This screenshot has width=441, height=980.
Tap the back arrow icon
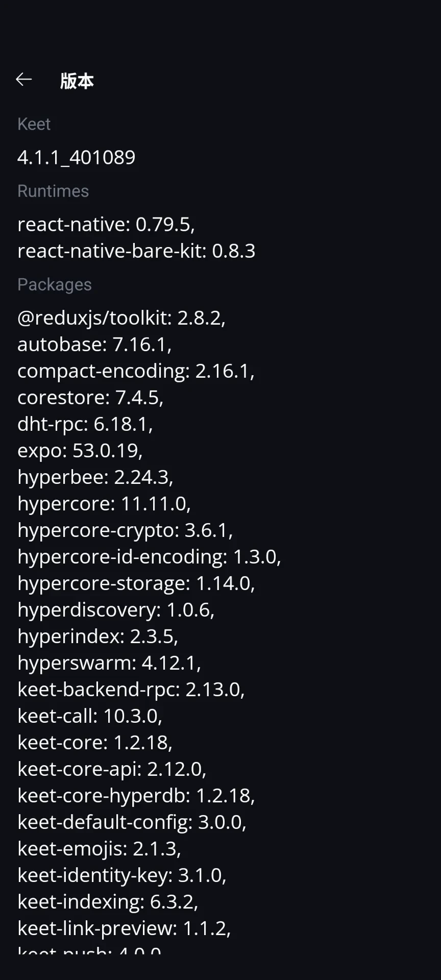pos(24,80)
